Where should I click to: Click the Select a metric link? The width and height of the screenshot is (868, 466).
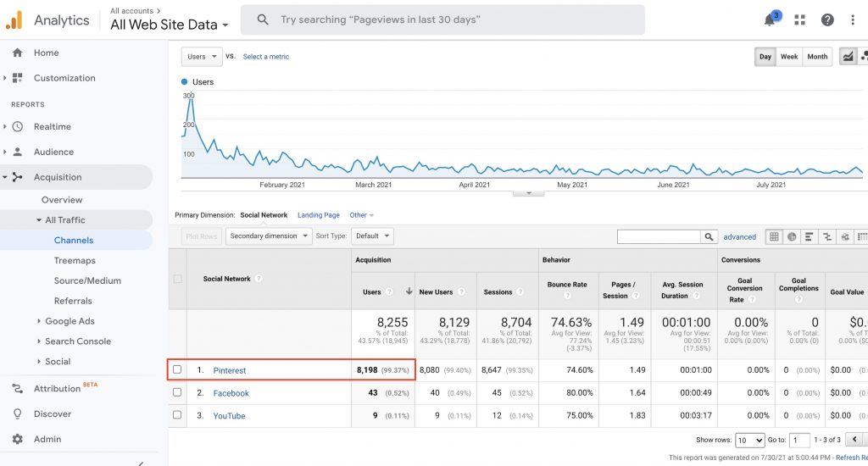(265, 57)
